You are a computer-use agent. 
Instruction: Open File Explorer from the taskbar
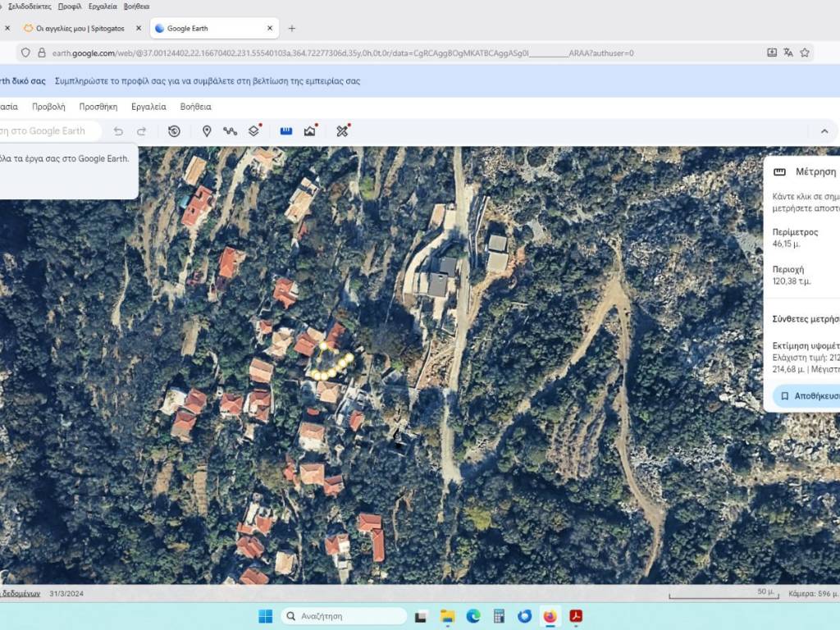(447, 616)
